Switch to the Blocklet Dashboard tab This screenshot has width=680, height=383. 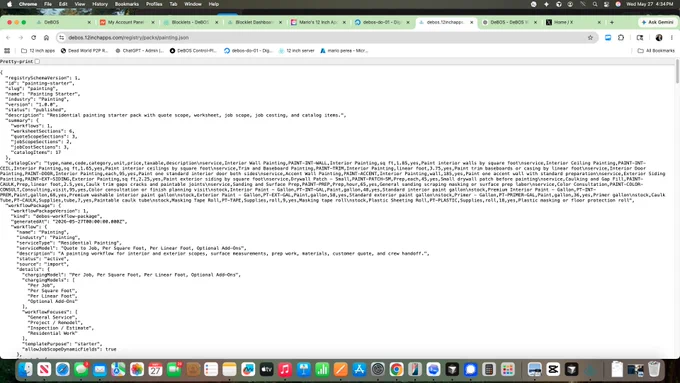click(254, 22)
